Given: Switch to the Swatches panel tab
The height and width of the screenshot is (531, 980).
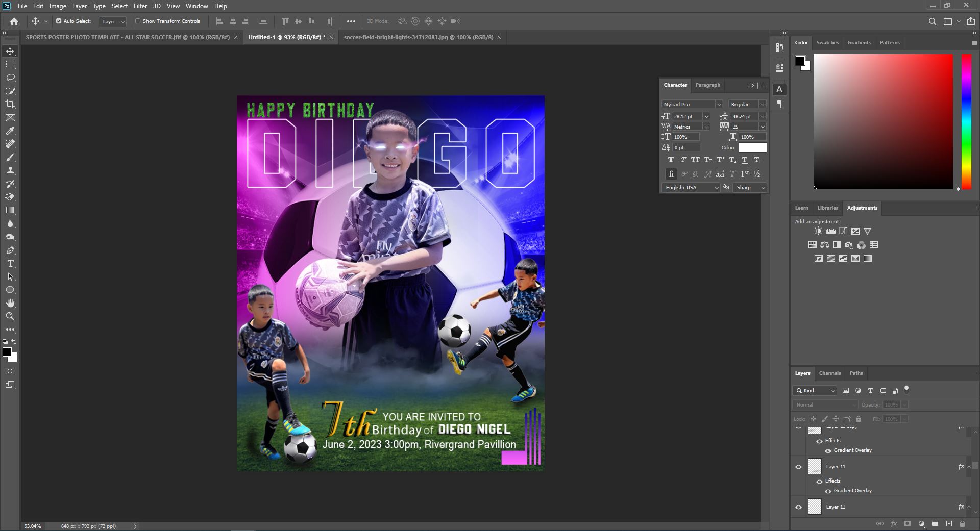Looking at the screenshot, I should [827, 43].
